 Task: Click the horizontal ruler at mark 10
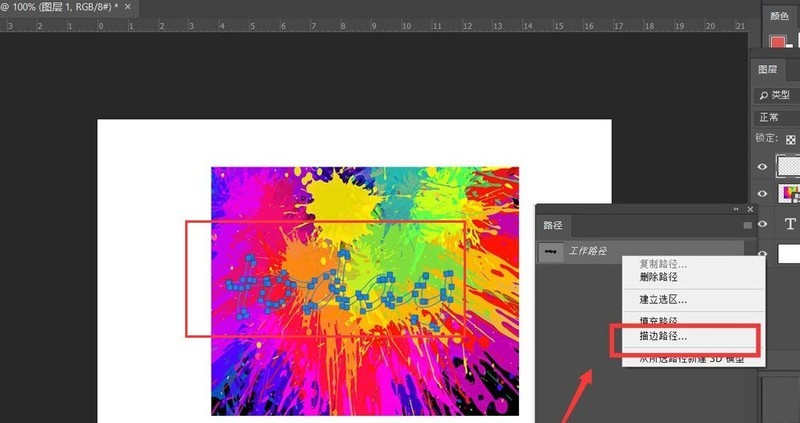pyautogui.click(x=406, y=26)
